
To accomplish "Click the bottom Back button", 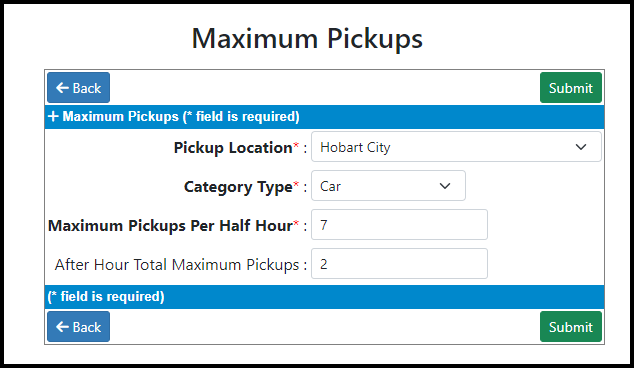I will (x=78, y=327).
